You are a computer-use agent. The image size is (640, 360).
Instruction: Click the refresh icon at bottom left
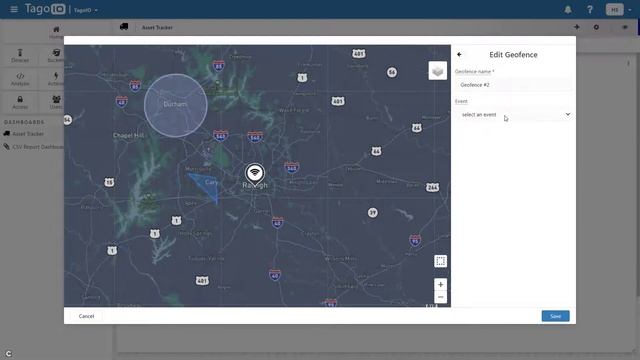pos(9,354)
